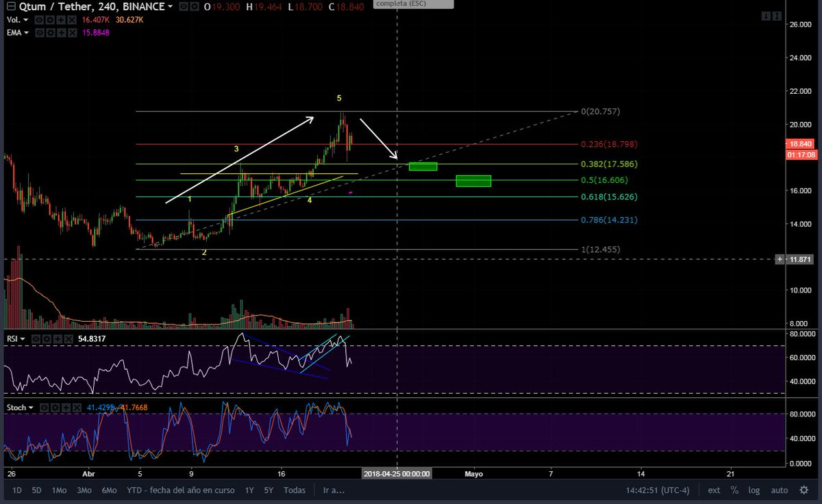The width and height of the screenshot is (822, 504).
Task: Collapse the Qtum / Tether legend box
Action: point(11,6)
